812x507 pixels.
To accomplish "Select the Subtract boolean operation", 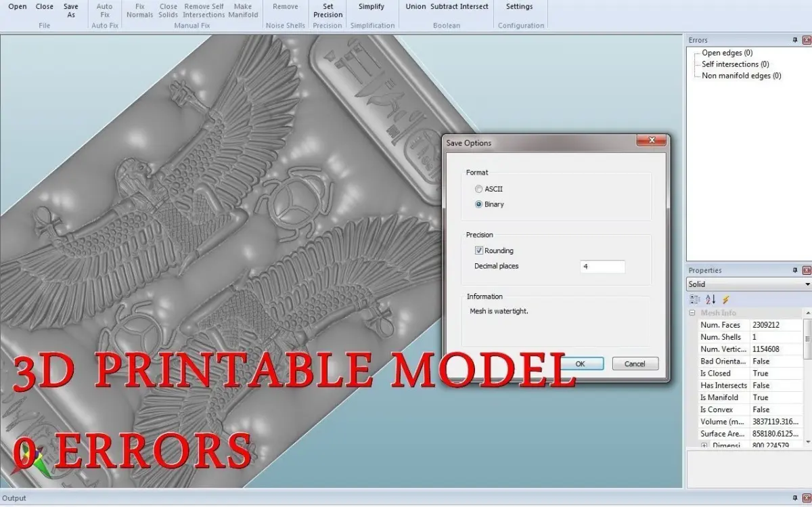I will coord(444,7).
